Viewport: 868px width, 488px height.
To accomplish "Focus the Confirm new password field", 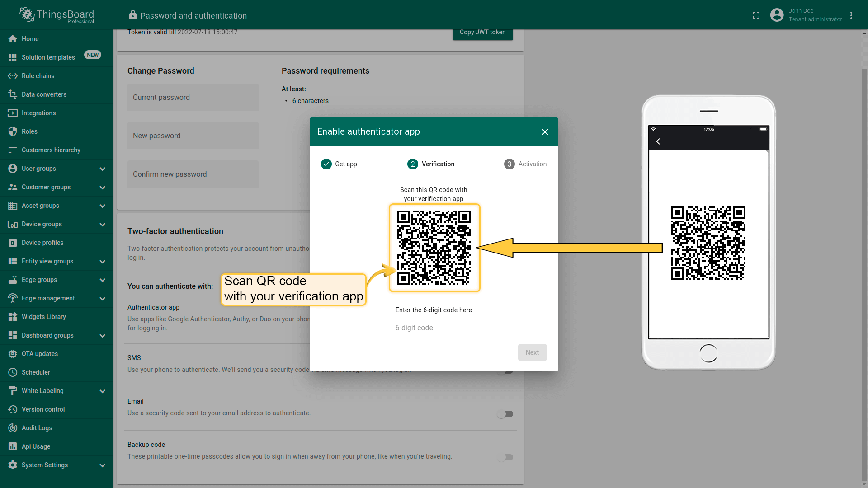I will coord(193,174).
